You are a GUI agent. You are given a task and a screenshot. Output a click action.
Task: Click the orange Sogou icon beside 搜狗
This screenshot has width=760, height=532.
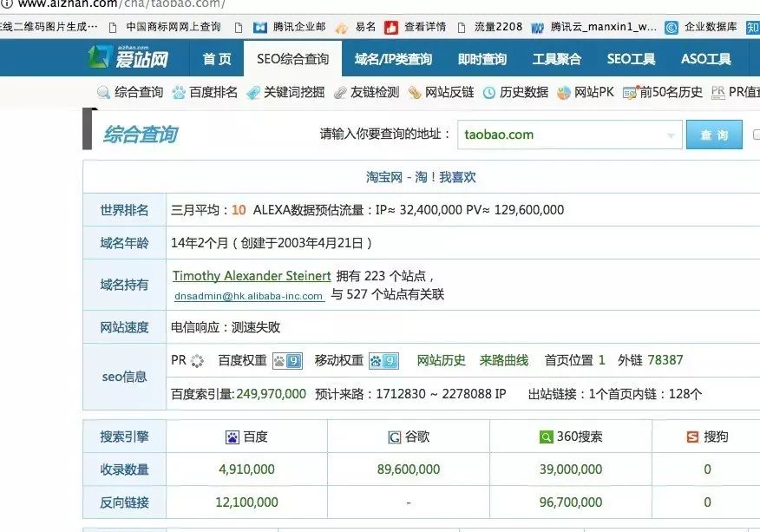[x=693, y=437]
